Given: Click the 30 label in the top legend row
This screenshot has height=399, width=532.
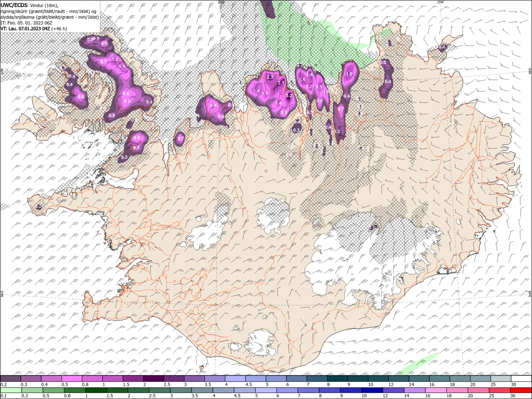Looking at the screenshot, I should coord(514,384).
